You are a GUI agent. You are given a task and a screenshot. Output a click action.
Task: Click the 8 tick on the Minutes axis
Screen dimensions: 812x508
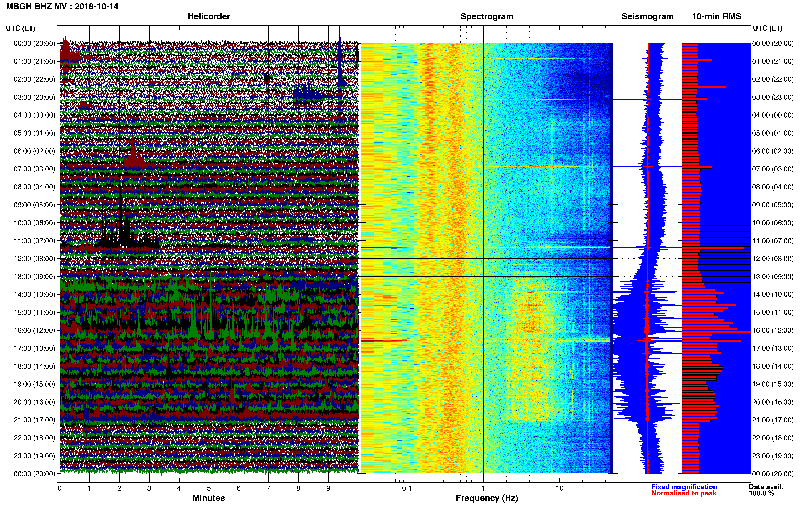[x=298, y=488]
